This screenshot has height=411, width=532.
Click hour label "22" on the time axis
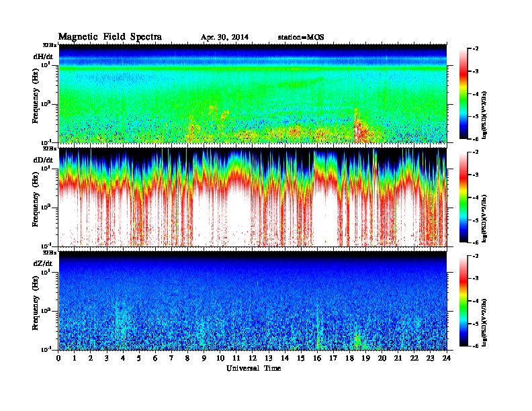(x=414, y=358)
